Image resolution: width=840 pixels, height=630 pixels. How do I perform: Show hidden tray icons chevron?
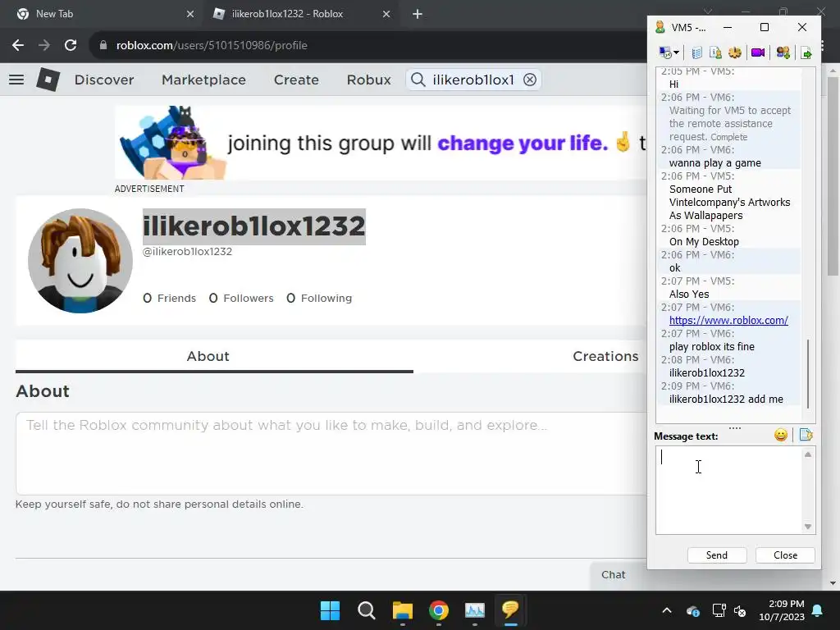click(667, 610)
